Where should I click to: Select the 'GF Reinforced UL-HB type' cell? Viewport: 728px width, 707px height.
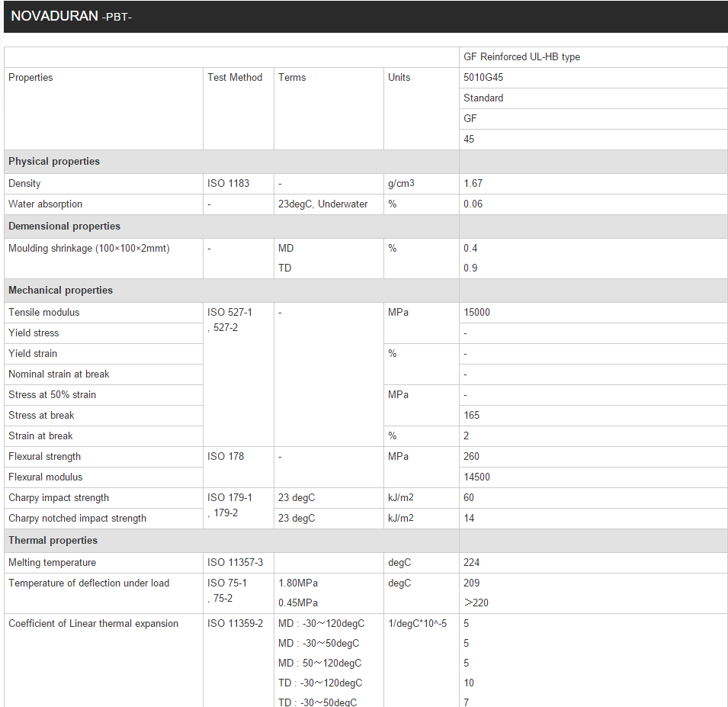(x=593, y=57)
